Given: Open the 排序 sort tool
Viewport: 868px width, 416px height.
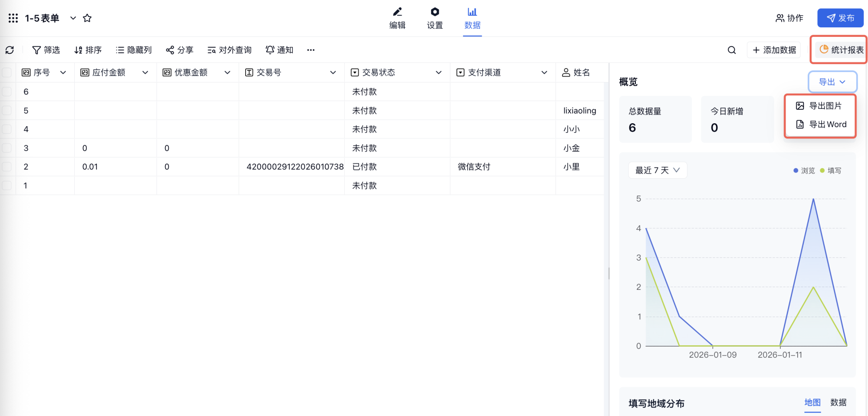Looking at the screenshot, I should 88,50.
